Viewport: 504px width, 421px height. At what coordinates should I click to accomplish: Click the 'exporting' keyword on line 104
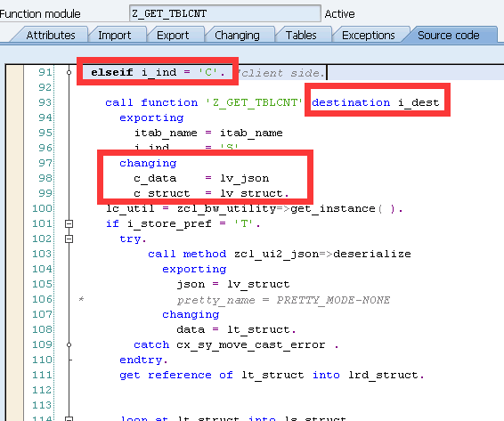point(194,269)
